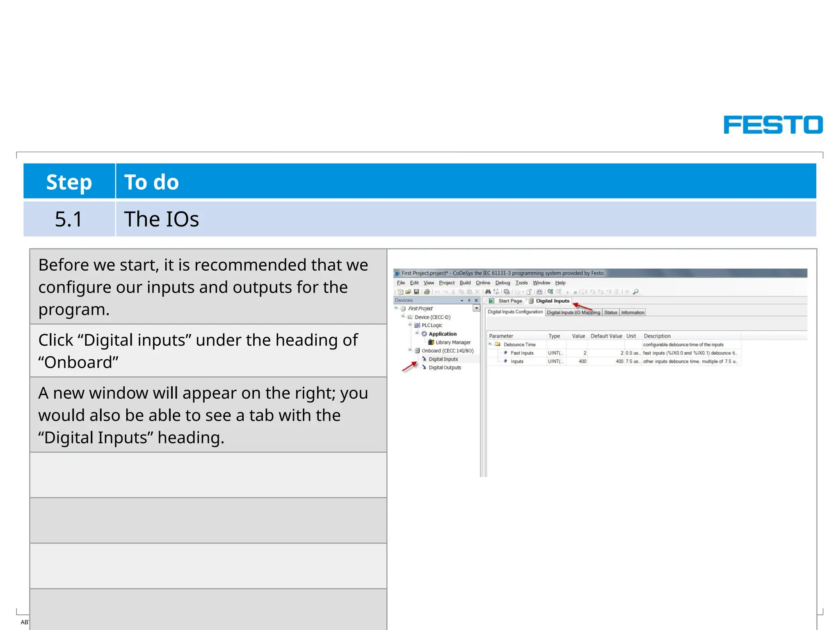
Task: Open Digital Inputs Configuration tab
Action: pos(515,312)
